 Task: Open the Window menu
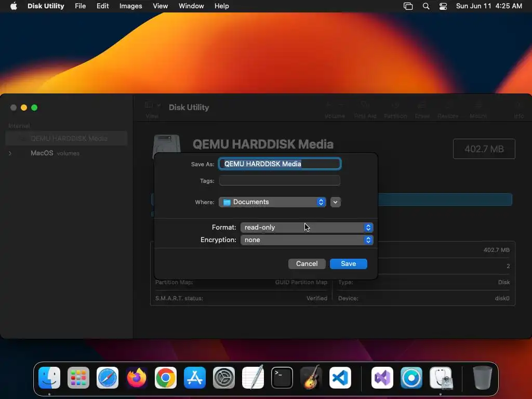(x=191, y=6)
